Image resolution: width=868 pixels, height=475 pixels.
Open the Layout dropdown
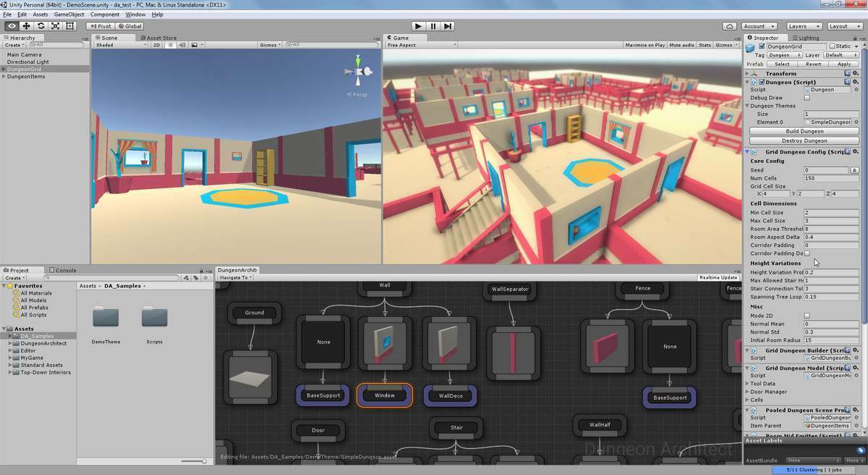[843, 26]
